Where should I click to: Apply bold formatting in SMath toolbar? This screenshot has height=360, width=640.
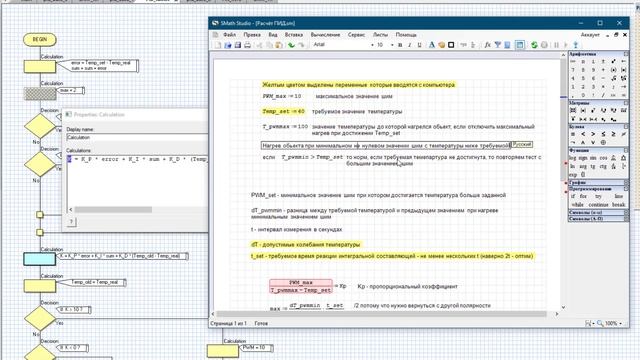(x=400, y=45)
